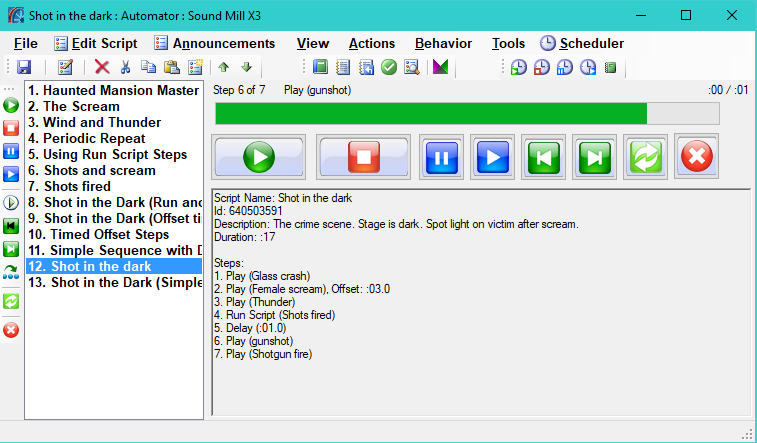Image resolution: width=757 pixels, height=443 pixels.
Task: Click the next step icon in the left sidebar
Action: pos(11,249)
